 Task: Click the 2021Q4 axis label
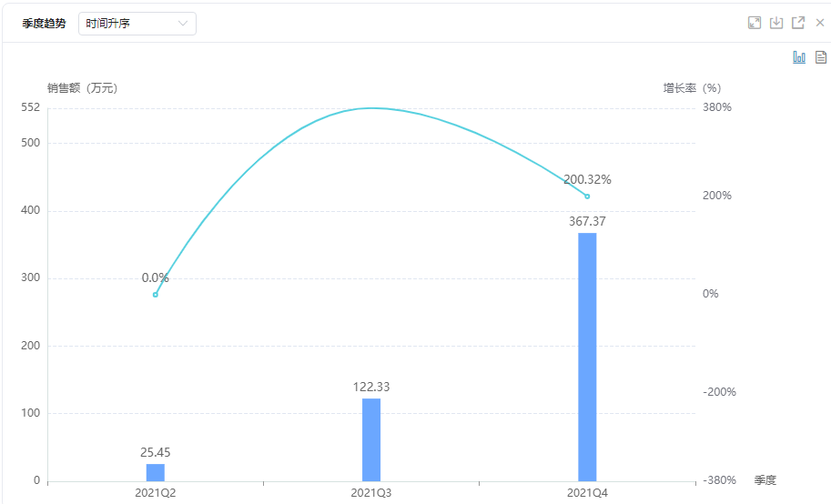[x=587, y=492]
